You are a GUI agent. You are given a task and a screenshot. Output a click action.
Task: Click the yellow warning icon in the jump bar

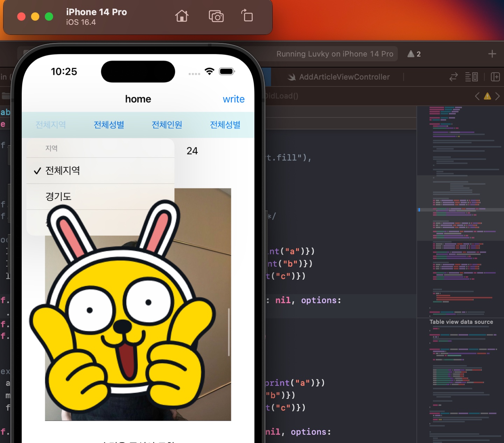pyautogui.click(x=487, y=96)
